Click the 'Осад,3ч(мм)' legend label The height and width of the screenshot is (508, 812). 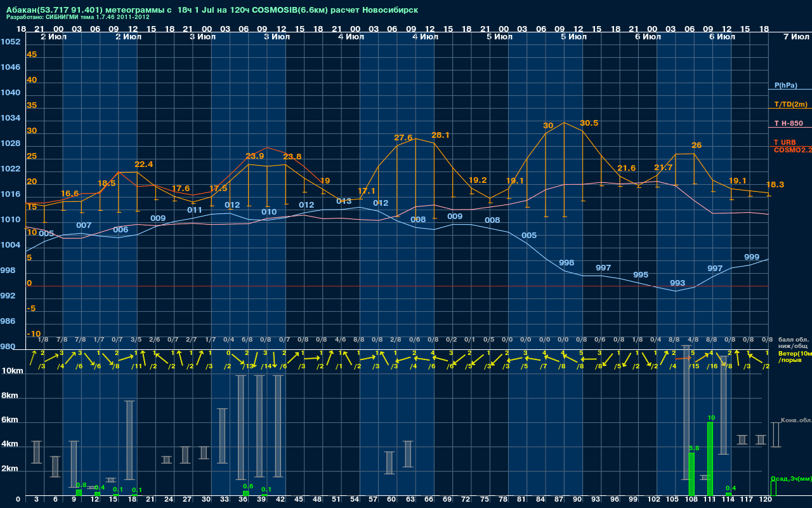791,478
